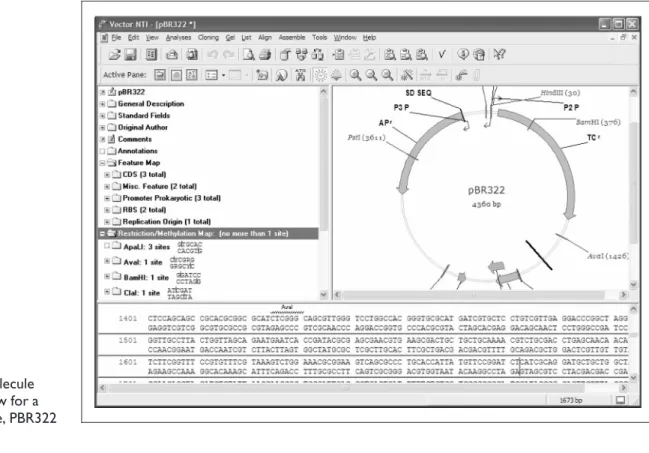The width and height of the screenshot is (649, 453).
Task: Activate the Graphics Pane toggle button
Action: [176, 75]
